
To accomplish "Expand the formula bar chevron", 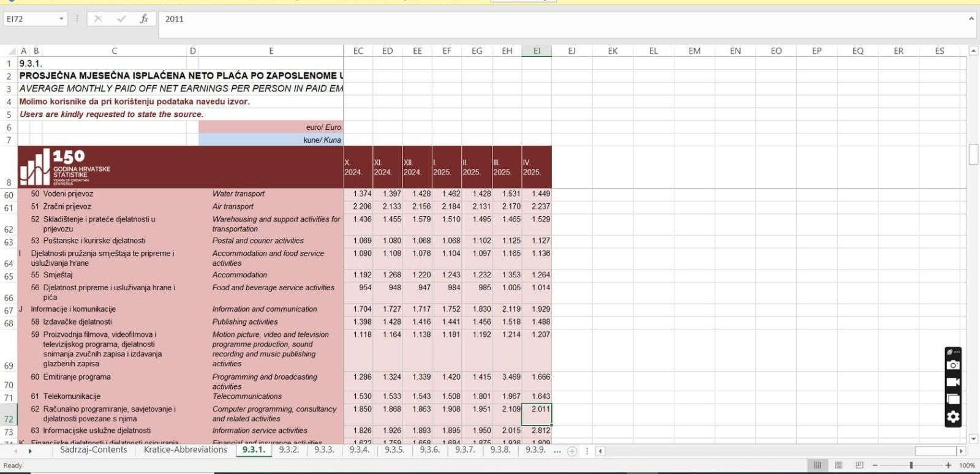I will (971, 19).
